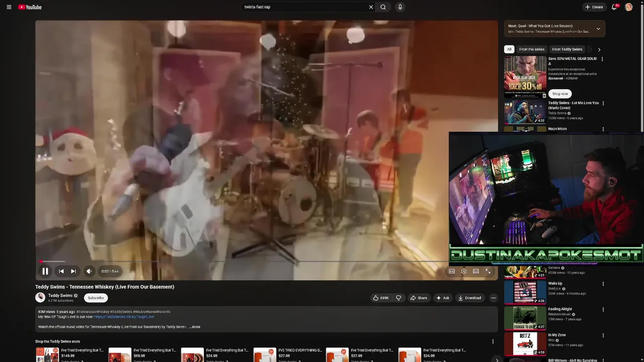Image resolution: width=644 pixels, height=362 pixels.
Task: Click Shop now on the Konami ad
Action: (x=560, y=94)
